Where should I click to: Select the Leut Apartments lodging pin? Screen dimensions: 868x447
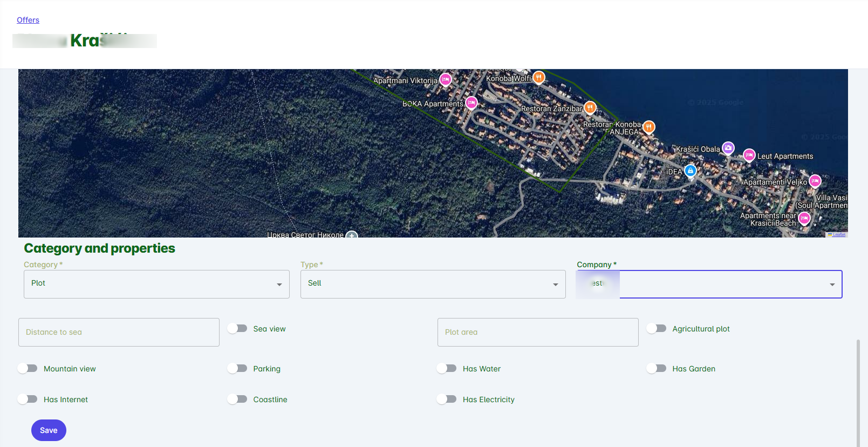tap(749, 155)
